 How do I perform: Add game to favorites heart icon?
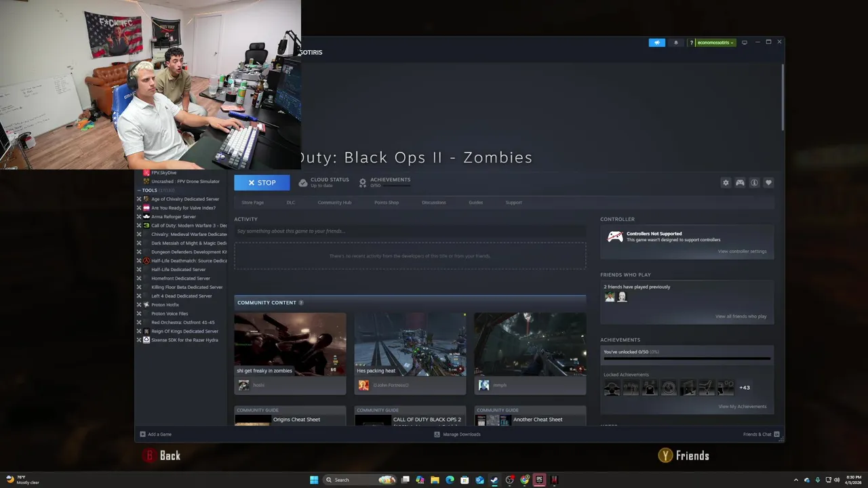(x=768, y=183)
